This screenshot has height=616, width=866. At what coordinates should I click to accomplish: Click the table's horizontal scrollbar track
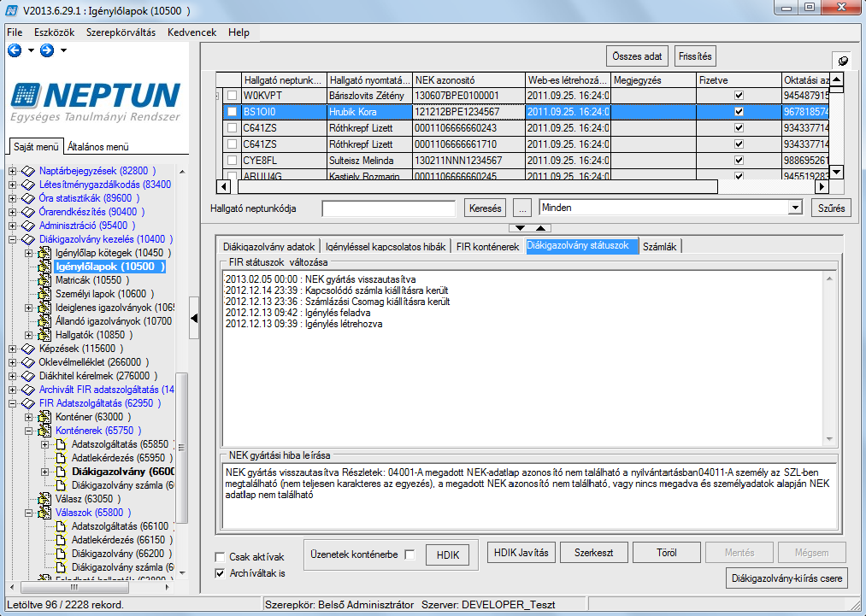[522, 186]
